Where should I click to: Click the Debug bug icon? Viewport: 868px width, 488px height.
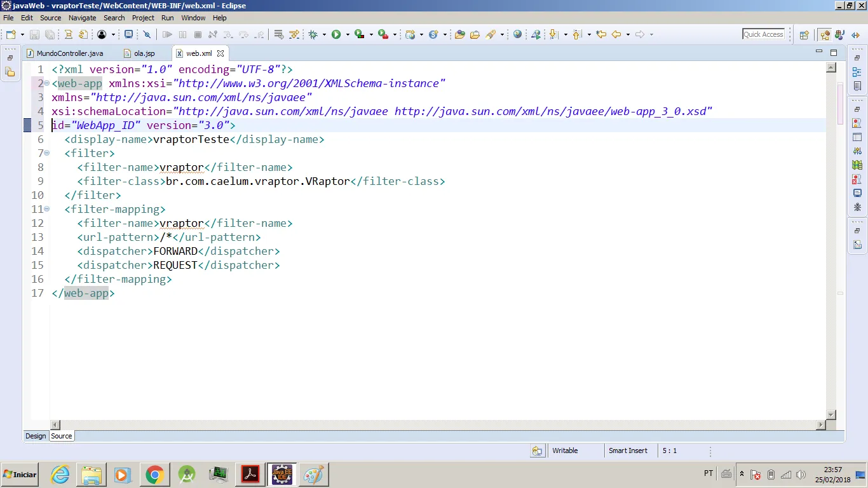313,34
